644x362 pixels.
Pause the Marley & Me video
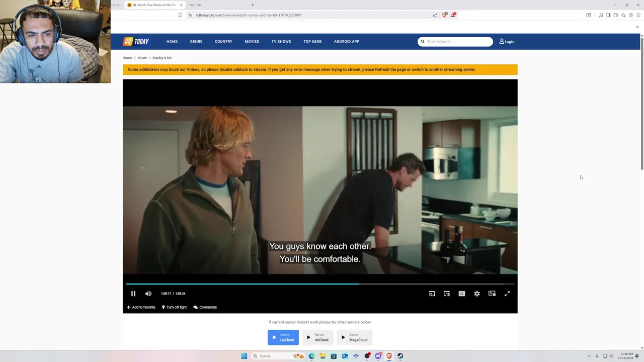(133, 294)
